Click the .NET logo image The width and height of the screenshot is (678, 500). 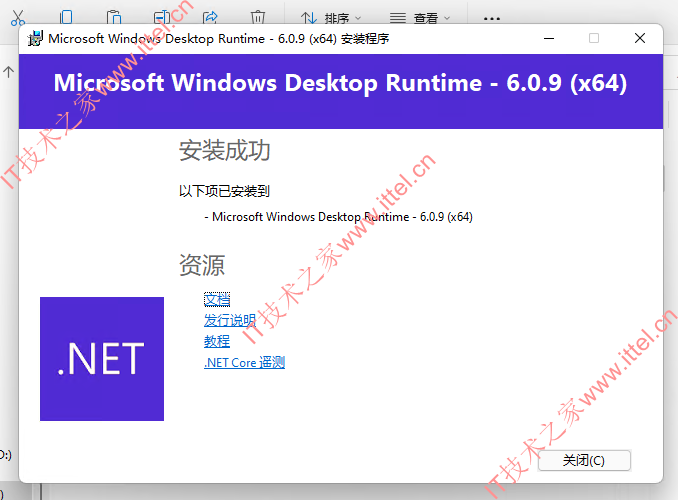102,359
